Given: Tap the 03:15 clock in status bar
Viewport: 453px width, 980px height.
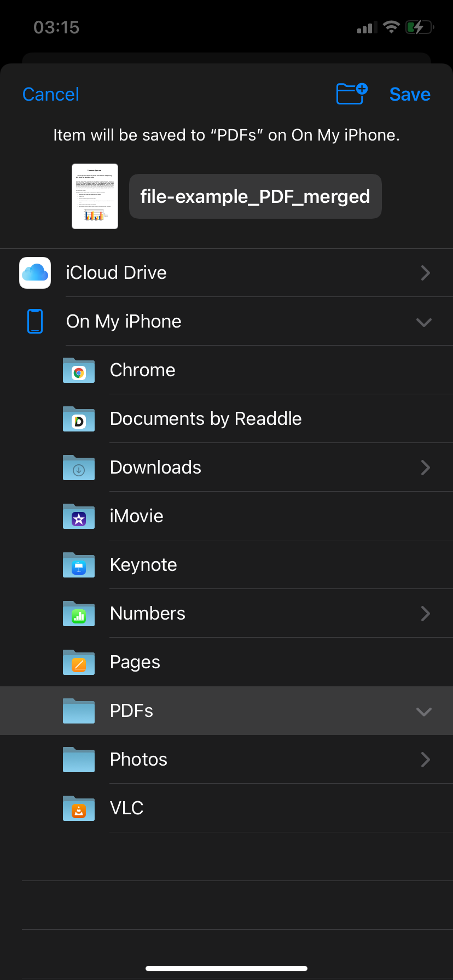Looking at the screenshot, I should click(56, 27).
